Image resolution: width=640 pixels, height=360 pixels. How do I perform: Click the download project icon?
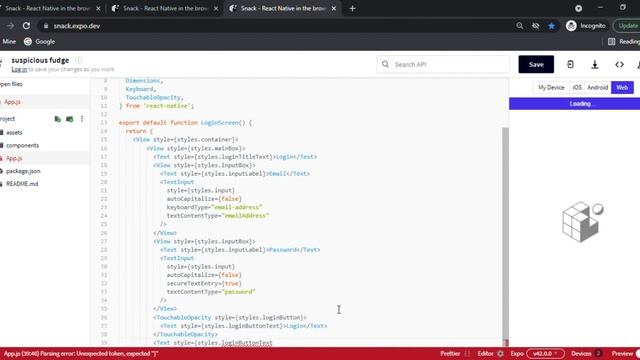595,64
